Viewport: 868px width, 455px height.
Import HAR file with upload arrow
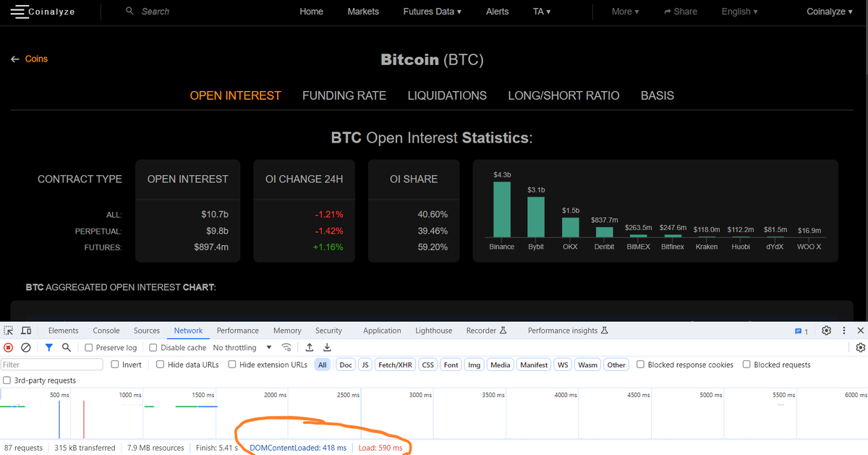click(310, 348)
